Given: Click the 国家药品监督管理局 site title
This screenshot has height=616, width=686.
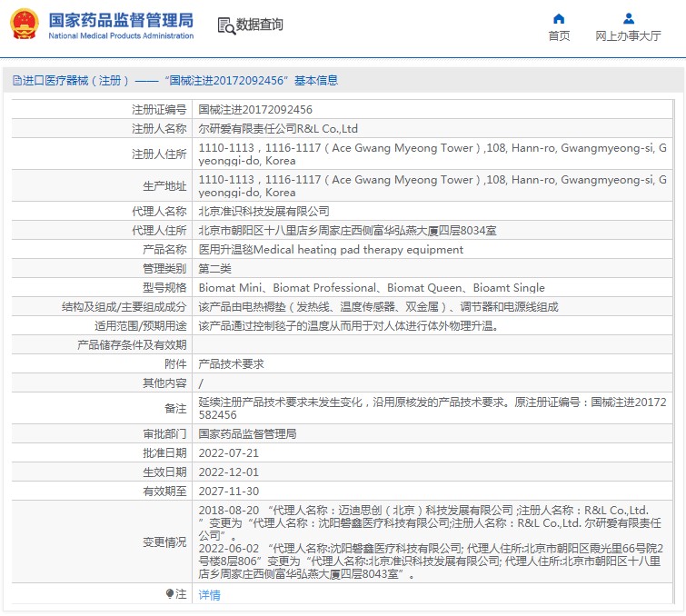Looking at the screenshot, I should tap(120, 19).
